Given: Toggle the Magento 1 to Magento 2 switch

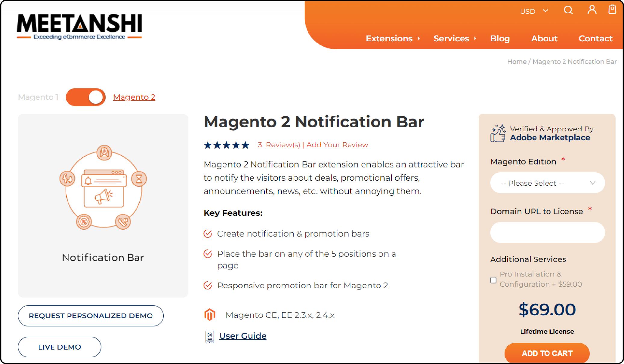Looking at the screenshot, I should (84, 96).
